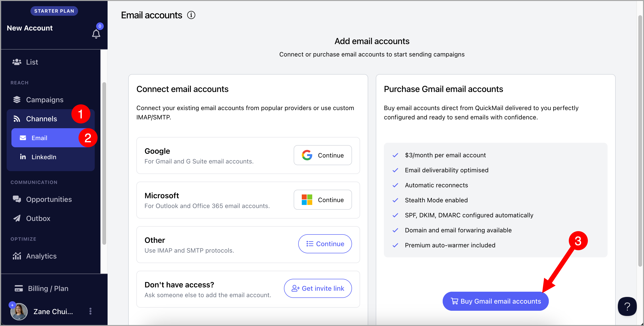644x326 pixels.
Task: Collapse the Channels sidebar section
Action: pos(41,119)
